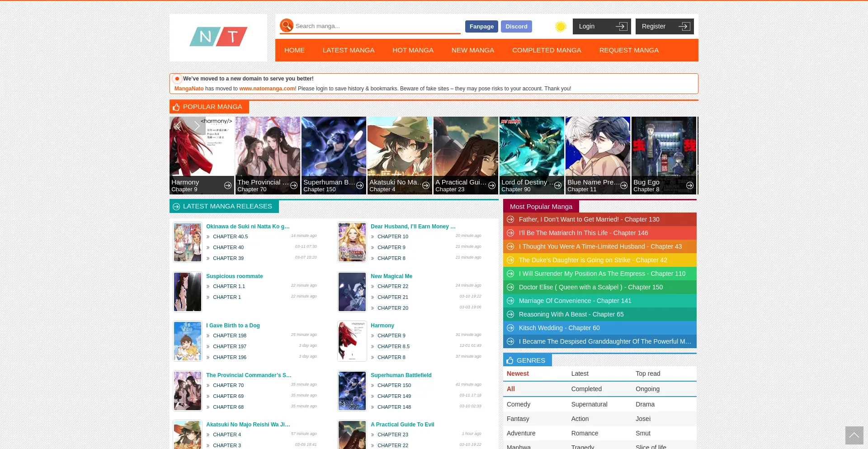Open the Supernatural genre
This screenshot has height=449, width=868.
tap(589, 404)
